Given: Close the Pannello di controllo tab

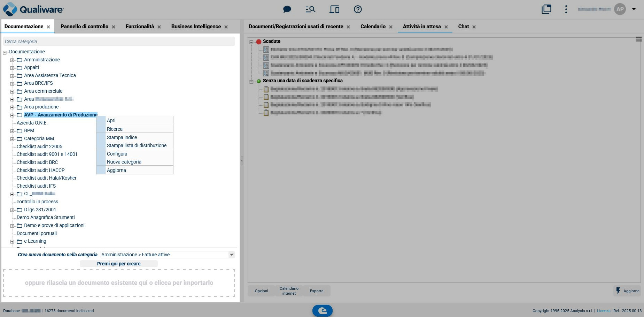Looking at the screenshot, I should (x=114, y=27).
